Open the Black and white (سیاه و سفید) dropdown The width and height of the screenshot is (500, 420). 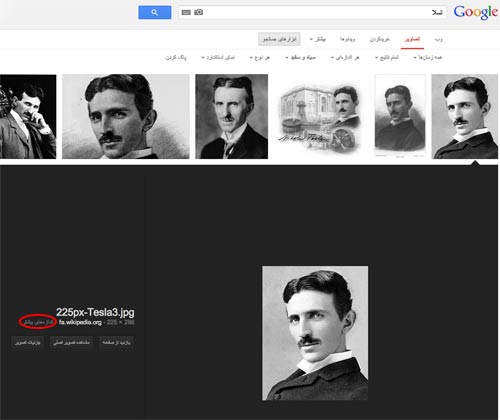click(300, 57)
